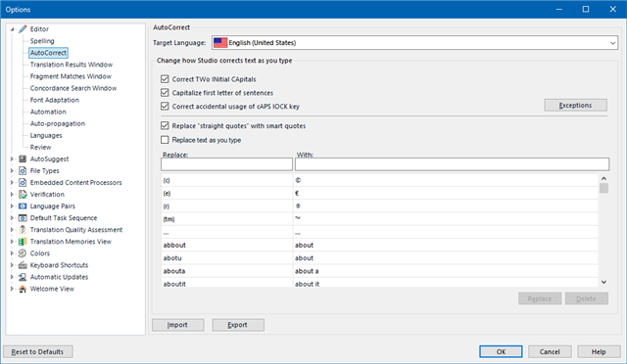627x364 pixels.
Task: Select Spelling under Editor
Action: click(x=42, y=41)
